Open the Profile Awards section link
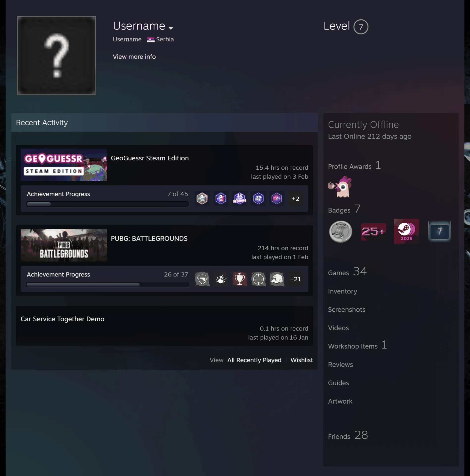 click(354, 166)
